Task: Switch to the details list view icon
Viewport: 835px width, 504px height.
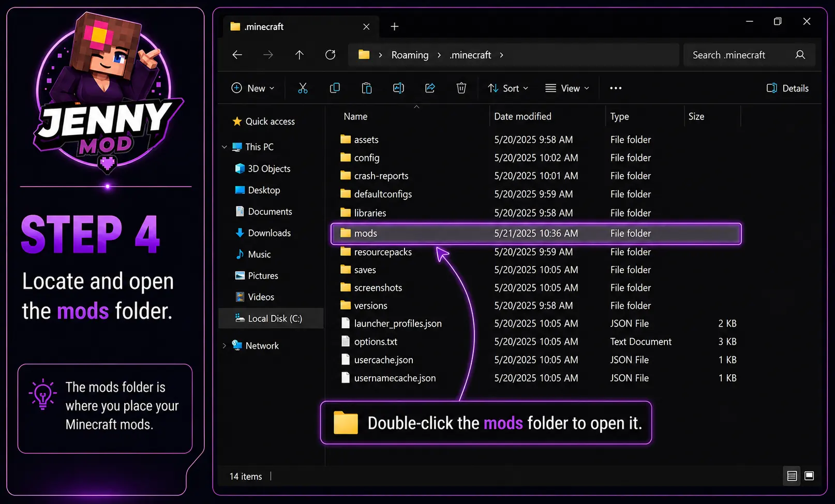Action: point(792,476)
